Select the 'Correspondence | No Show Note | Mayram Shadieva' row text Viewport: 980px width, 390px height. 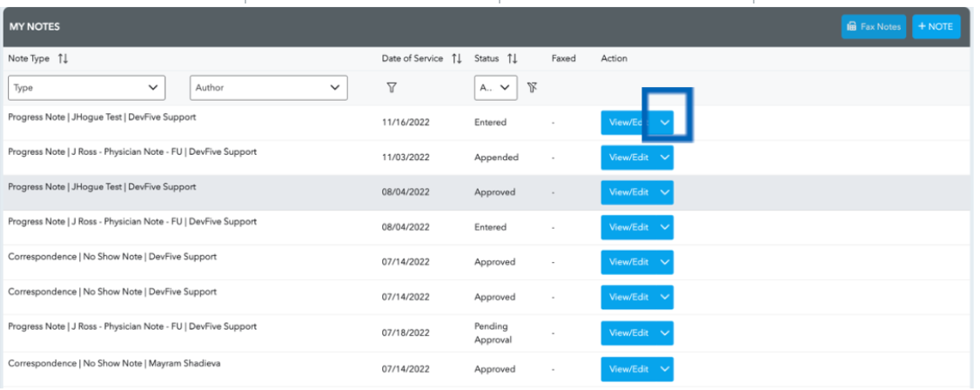coord(114,364)
